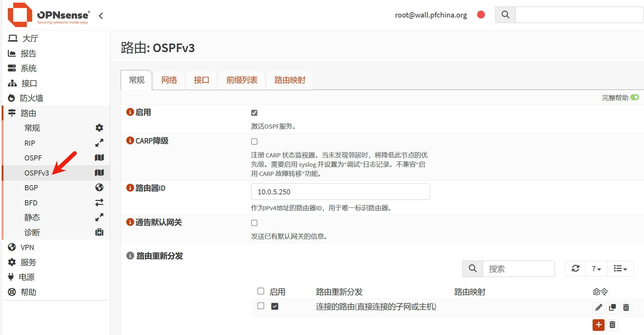The width and height of the screenshot is (644, 335).
Task: Uncheck the 启用 OSPF service checkbox
Action: click(254, 113)
